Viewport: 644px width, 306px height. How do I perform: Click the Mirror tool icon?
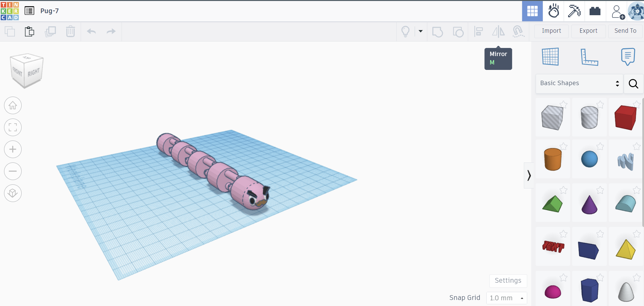pos(498,31)
